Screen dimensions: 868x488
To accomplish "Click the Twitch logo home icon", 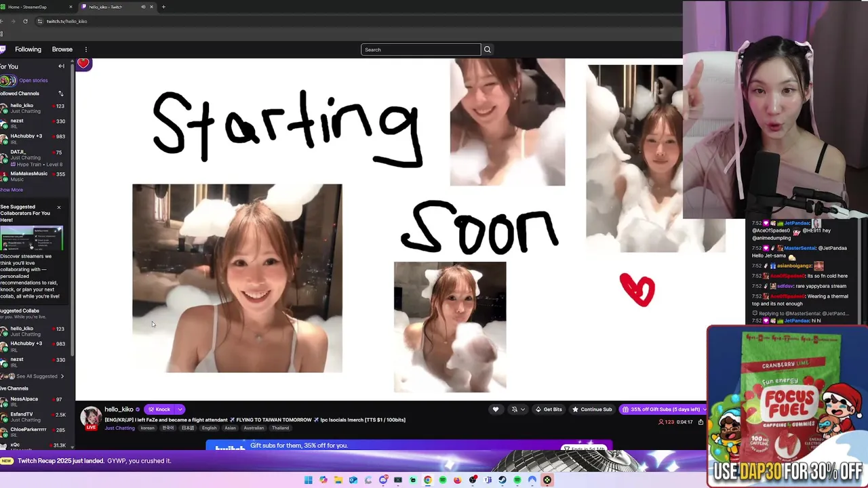I will pos(3,49).
